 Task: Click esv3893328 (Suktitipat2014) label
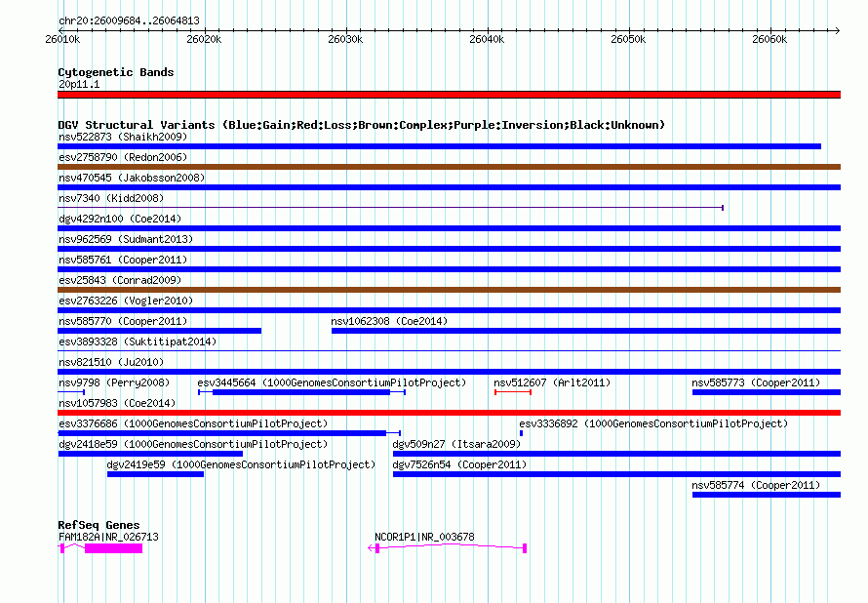click(x=138, y=342)
